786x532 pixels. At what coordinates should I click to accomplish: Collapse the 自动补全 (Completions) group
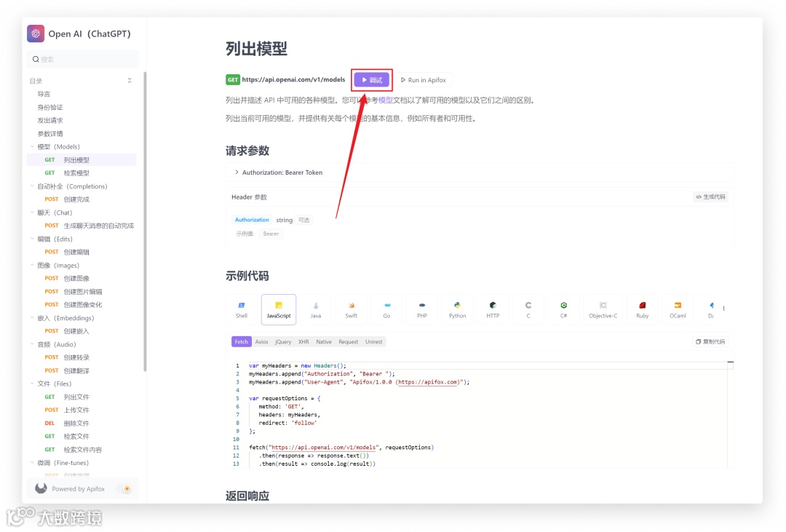[x=32, y=186]
